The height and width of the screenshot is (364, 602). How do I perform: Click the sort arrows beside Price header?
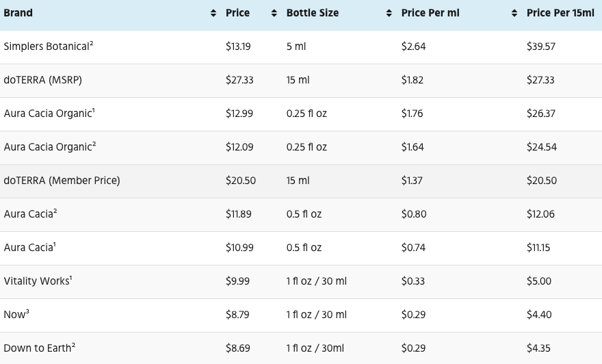click(x=274, y=14)
